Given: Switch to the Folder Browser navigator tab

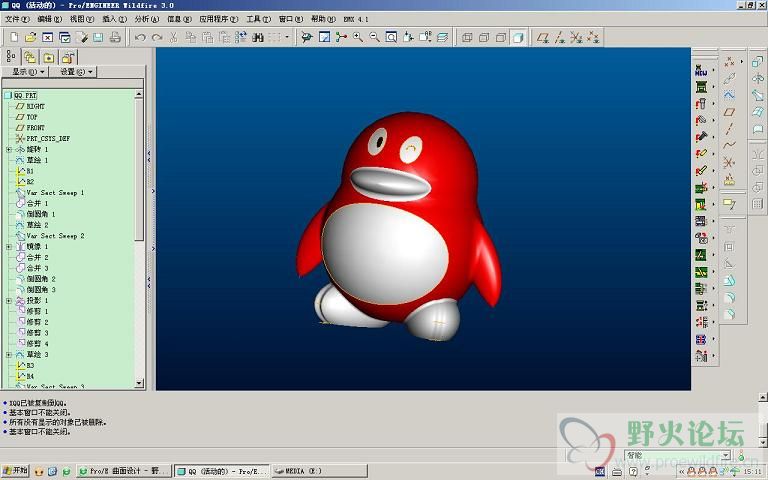Looking at the screenshot, I should click(30, 57).
